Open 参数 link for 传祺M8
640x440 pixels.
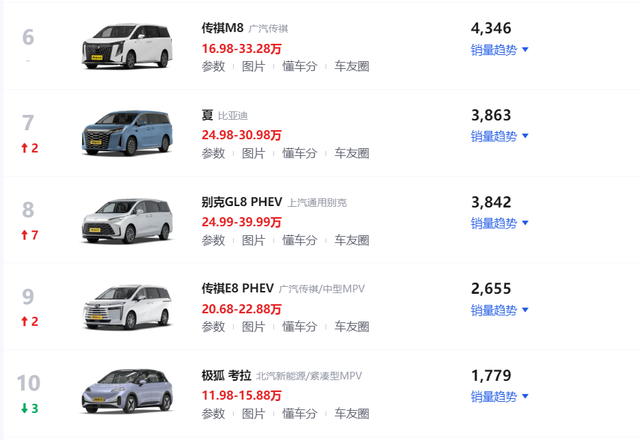213,67
